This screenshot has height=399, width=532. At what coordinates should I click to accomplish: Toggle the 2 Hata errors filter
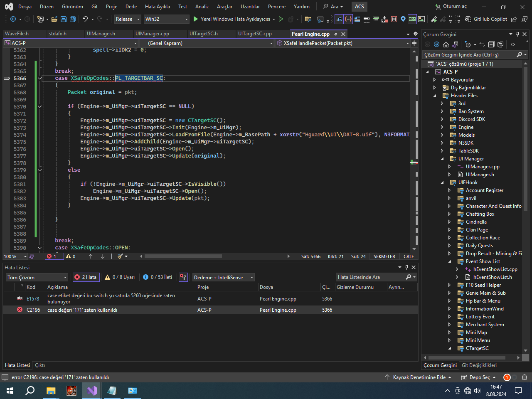[x=86, y=277]
